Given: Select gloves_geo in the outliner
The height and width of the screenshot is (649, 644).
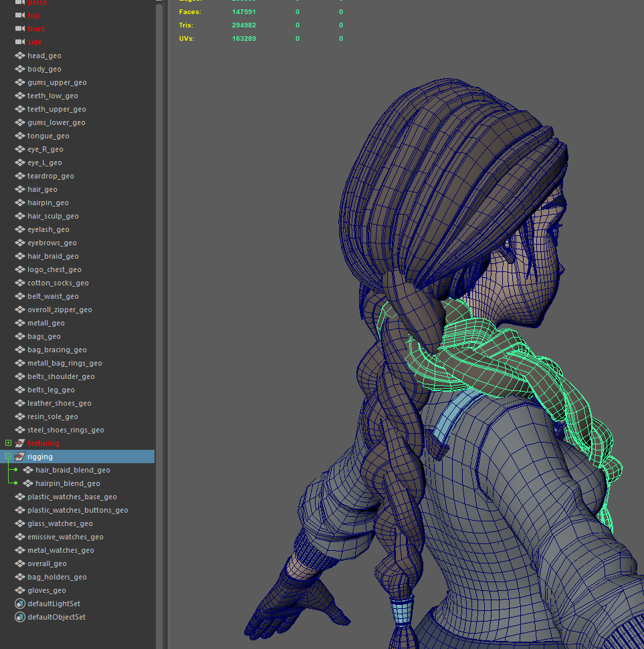Looking at the screenshot, I should (x=46, y=590).
